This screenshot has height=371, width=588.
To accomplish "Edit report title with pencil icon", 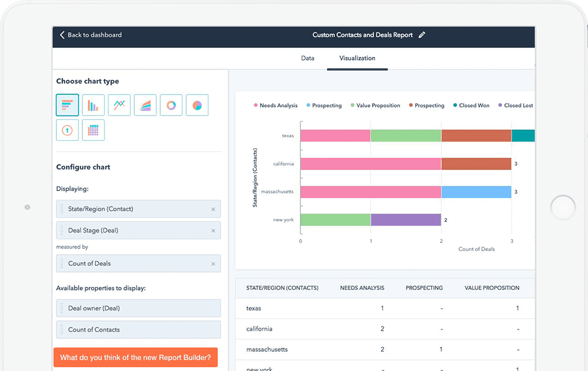I will tap(422, 35).
